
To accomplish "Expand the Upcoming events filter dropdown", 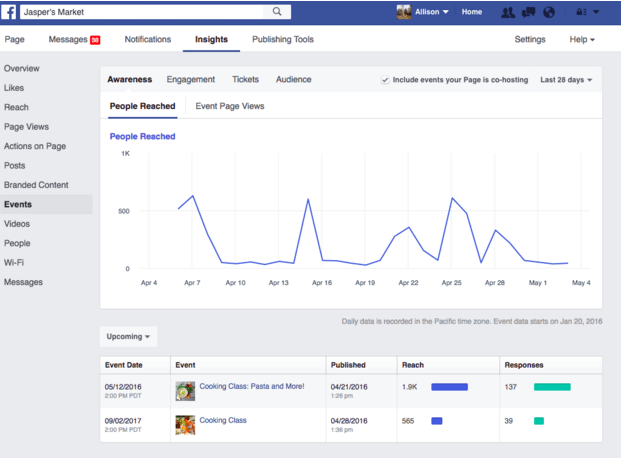I will (128, 337).
